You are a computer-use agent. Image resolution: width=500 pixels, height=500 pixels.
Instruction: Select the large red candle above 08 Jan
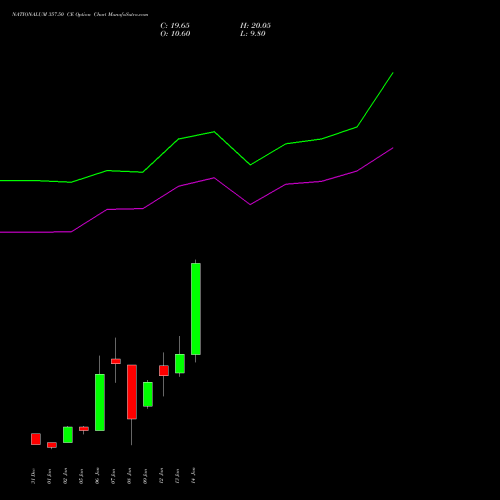pyautogui.click(x=132, y=392)
